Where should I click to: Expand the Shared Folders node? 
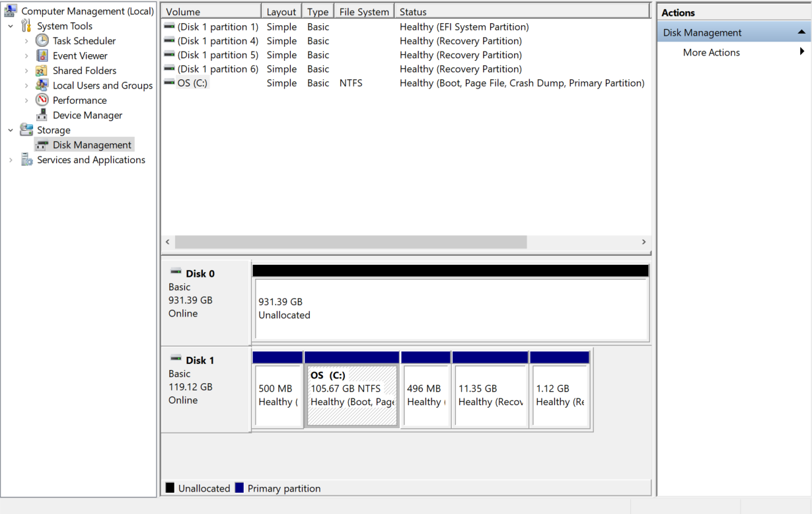tap(26, 71)
